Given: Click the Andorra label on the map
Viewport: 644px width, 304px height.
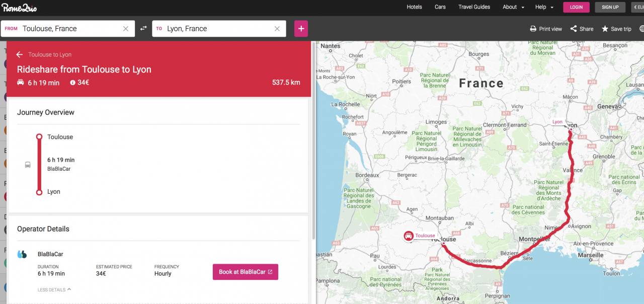Looking at the screenshot, I should point(448,298).
